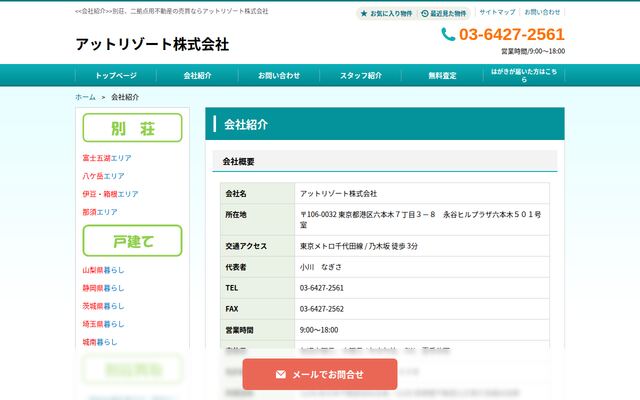Click the メールでお問合せ button
This screenshot has height=400, width=640.
click(320, 374)
